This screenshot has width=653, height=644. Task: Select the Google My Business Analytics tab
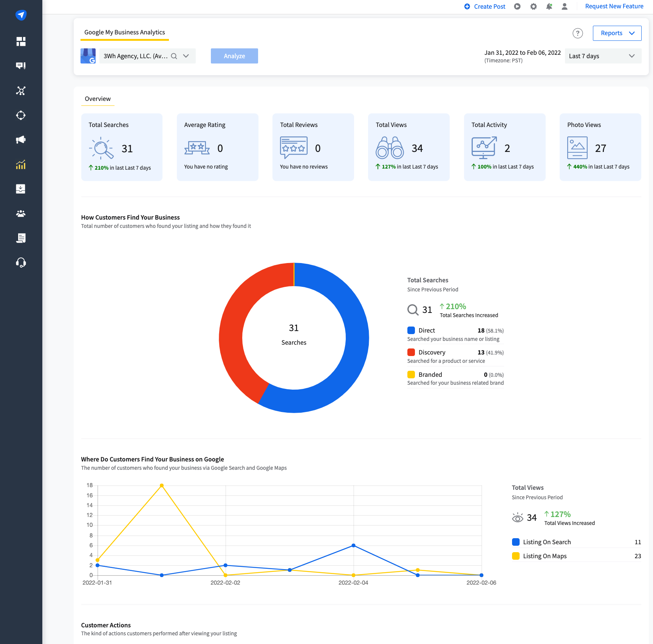[125, 33]
